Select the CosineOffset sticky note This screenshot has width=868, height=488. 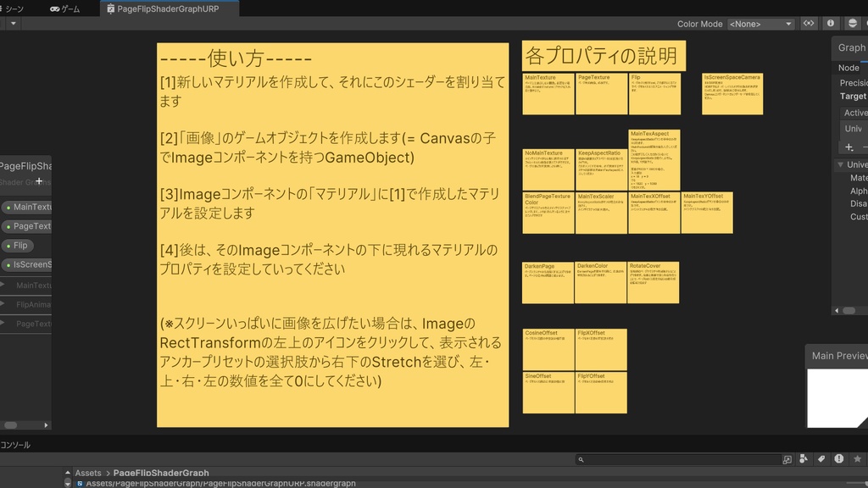tap(548, 350)
